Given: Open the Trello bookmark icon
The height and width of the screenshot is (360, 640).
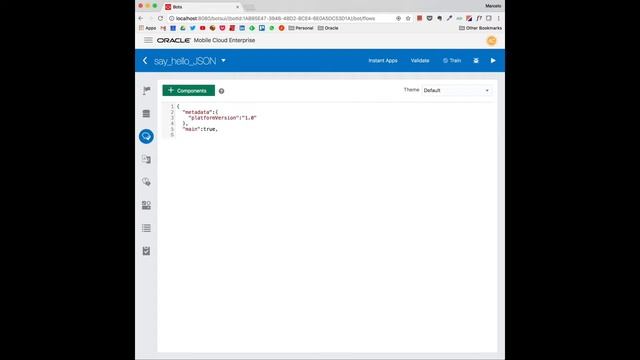Looking at the screenshot, I should [262, 28].
